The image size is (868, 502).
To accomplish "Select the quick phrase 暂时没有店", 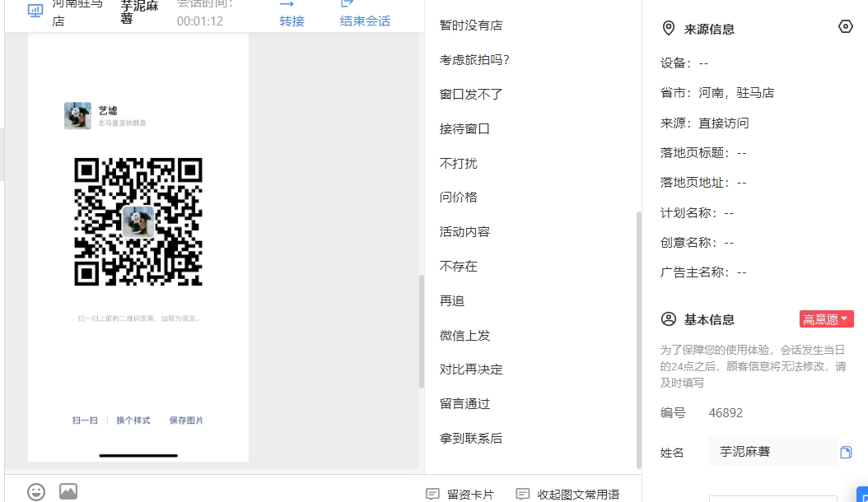I will (x=470, y=26).
